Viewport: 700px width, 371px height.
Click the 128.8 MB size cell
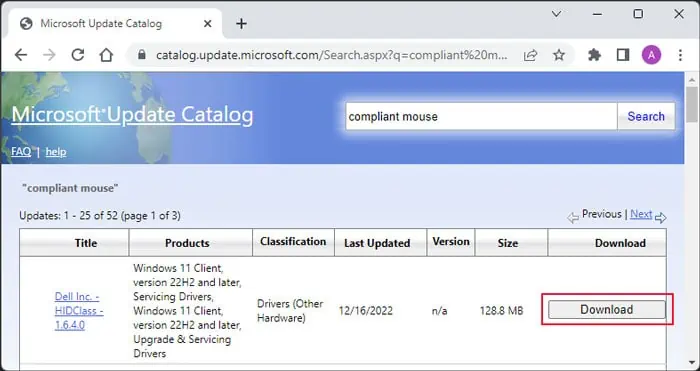pyautogui.click(x=501, y=311)
